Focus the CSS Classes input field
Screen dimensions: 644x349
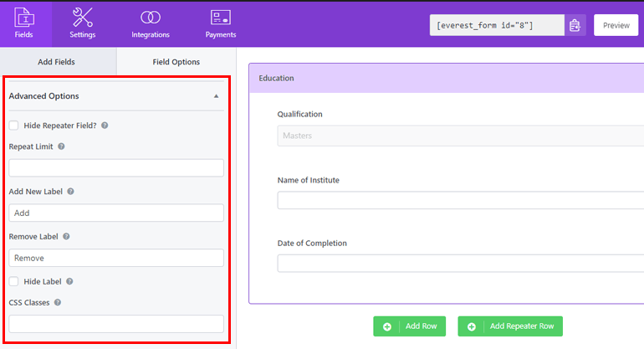116,324
